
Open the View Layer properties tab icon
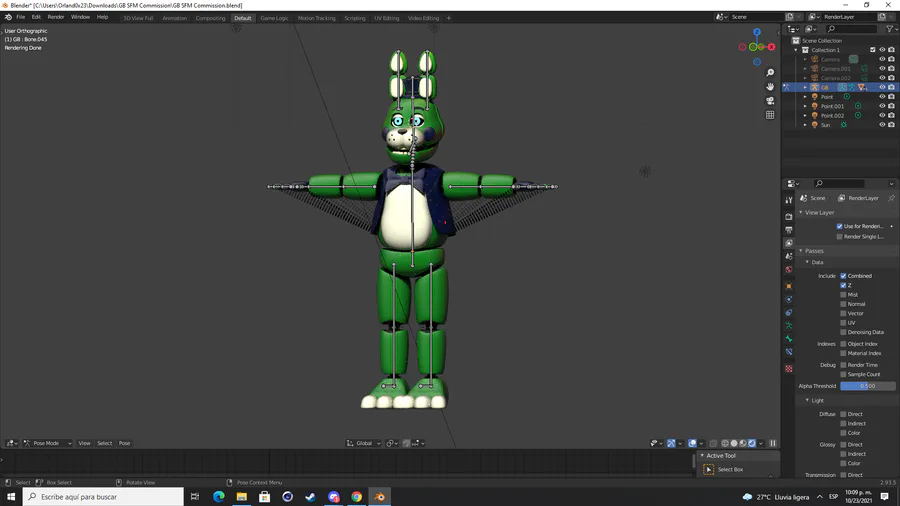pyautogui.click(x=789, y=243)
